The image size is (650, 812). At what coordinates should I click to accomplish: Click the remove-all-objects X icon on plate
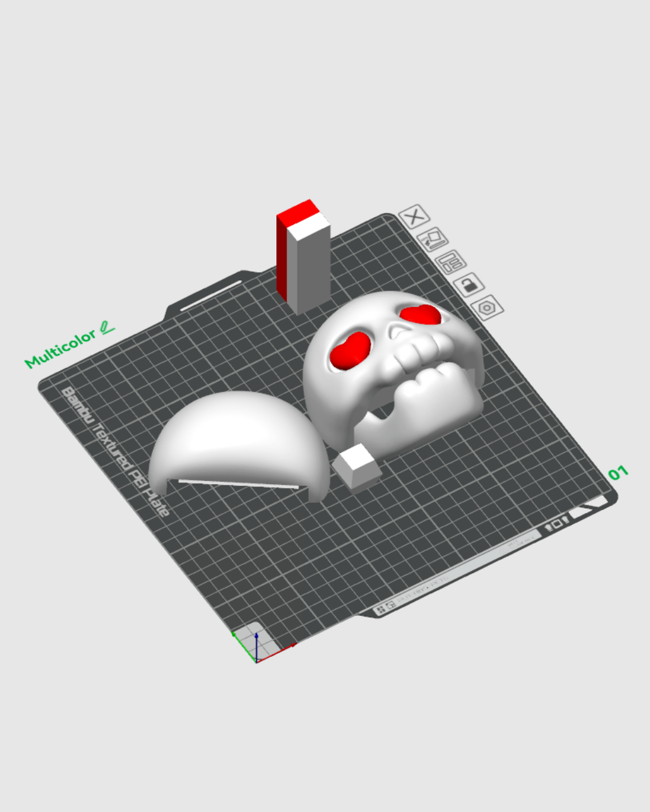(x=414, y=217)
